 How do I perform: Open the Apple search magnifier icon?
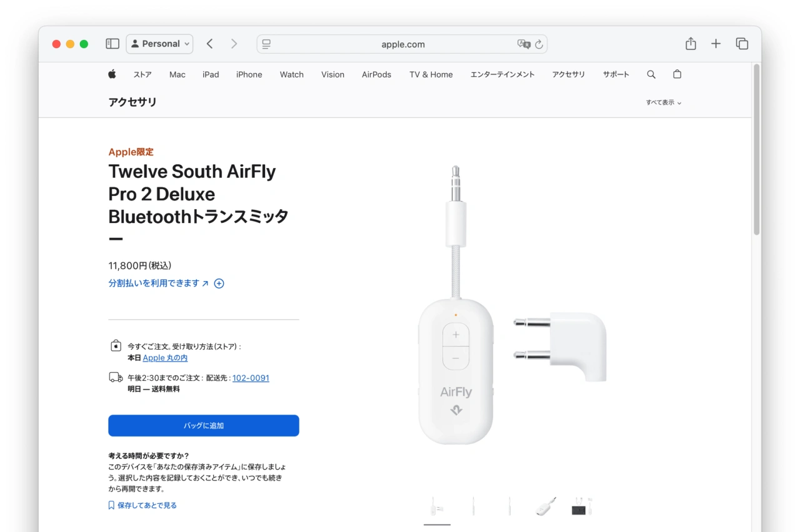(x=651, y=74)
